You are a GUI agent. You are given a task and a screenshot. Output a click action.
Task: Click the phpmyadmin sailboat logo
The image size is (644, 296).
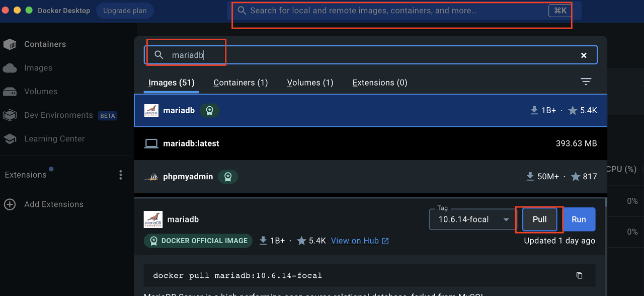(x=151, y=177)
